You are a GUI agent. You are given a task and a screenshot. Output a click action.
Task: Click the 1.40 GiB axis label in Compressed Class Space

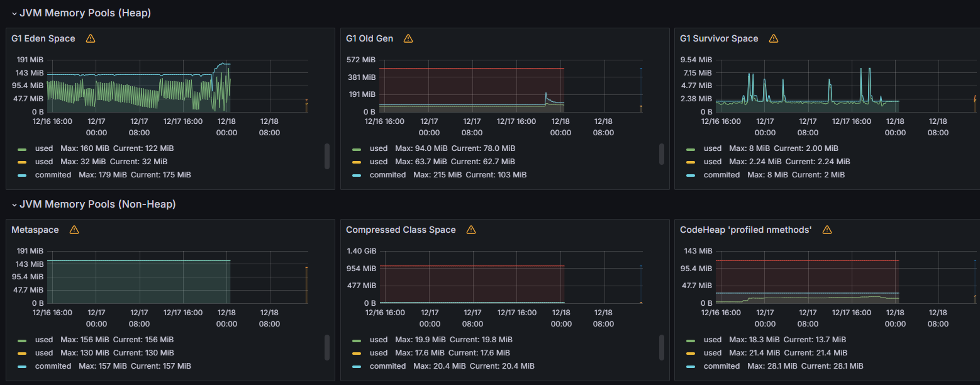[361, 251]
